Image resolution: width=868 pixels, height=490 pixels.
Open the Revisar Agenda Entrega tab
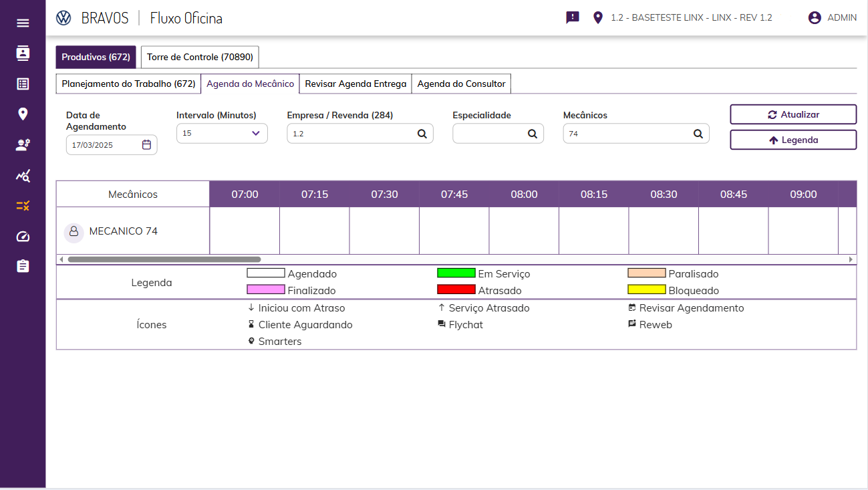point(355,84)
